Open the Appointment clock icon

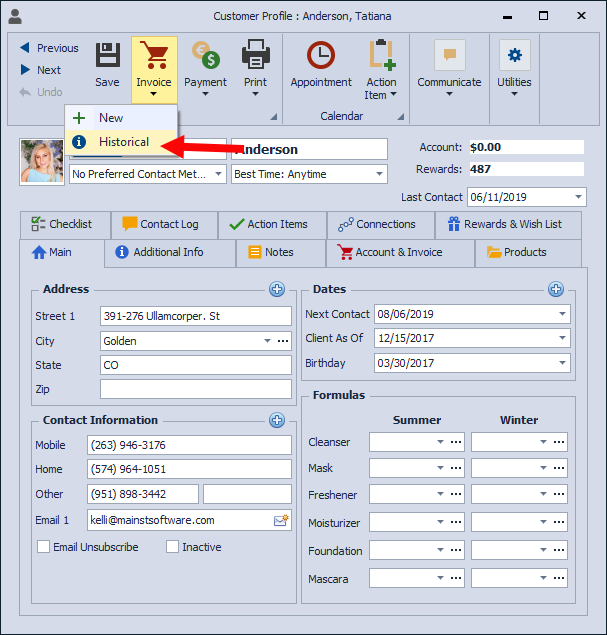coord(321,55)
